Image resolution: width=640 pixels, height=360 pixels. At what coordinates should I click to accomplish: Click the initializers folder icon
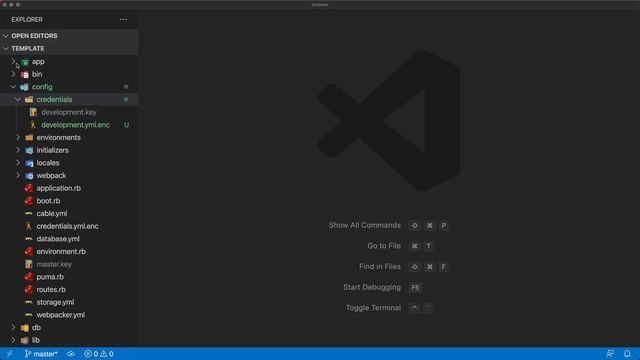(29, 150)
